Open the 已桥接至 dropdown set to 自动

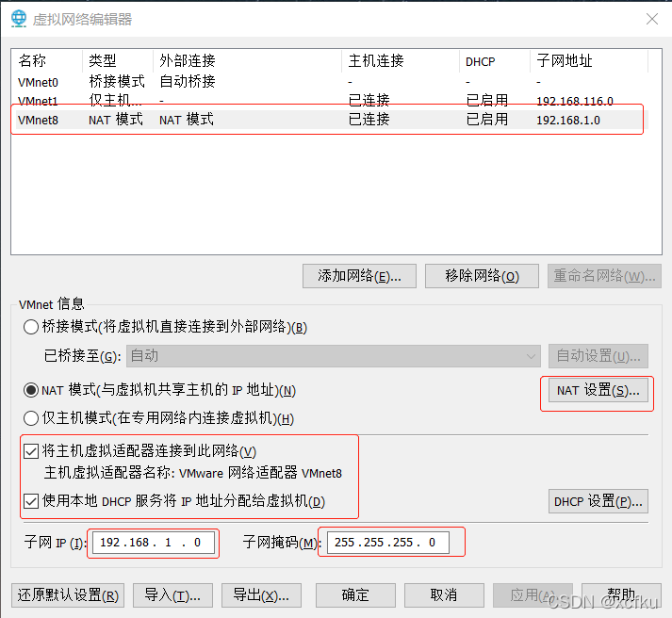[x=333, y=356]
